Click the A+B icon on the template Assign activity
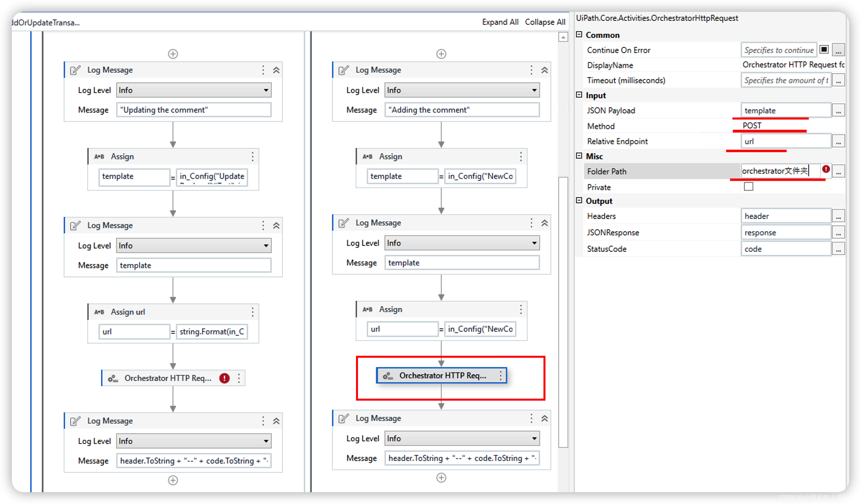Viewport: 861px width, 504px height. 99,156
